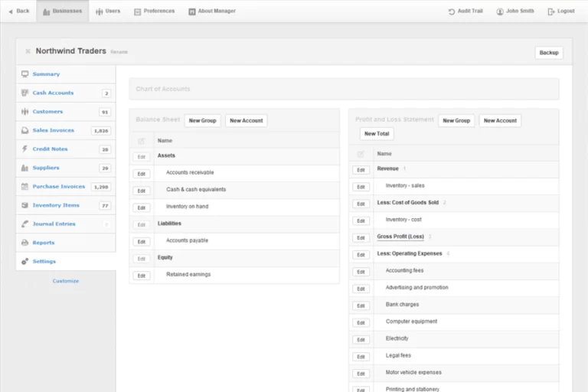Edit the Less: Operating Expenses group

[361, 255]
